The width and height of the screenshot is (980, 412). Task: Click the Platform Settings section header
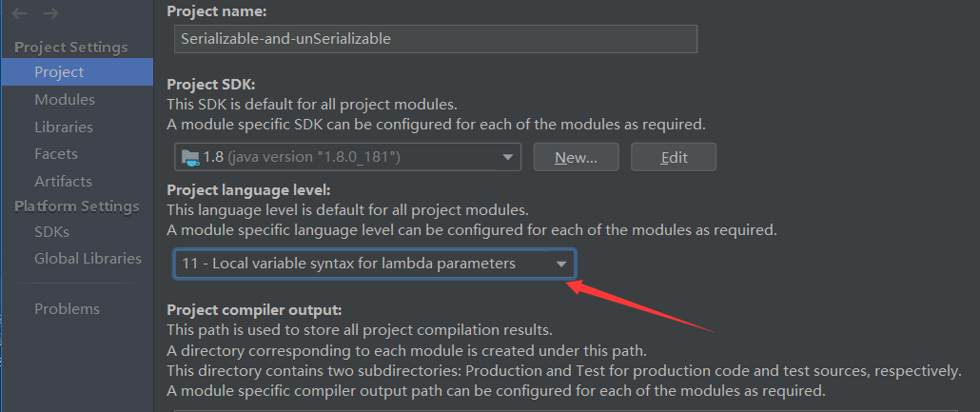click(x=77, y=206)
